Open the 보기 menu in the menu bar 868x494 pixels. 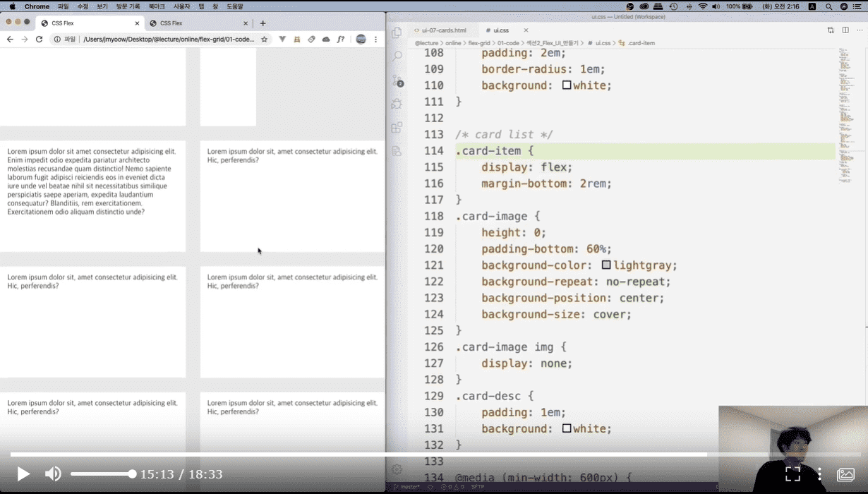tap(102, 6)
